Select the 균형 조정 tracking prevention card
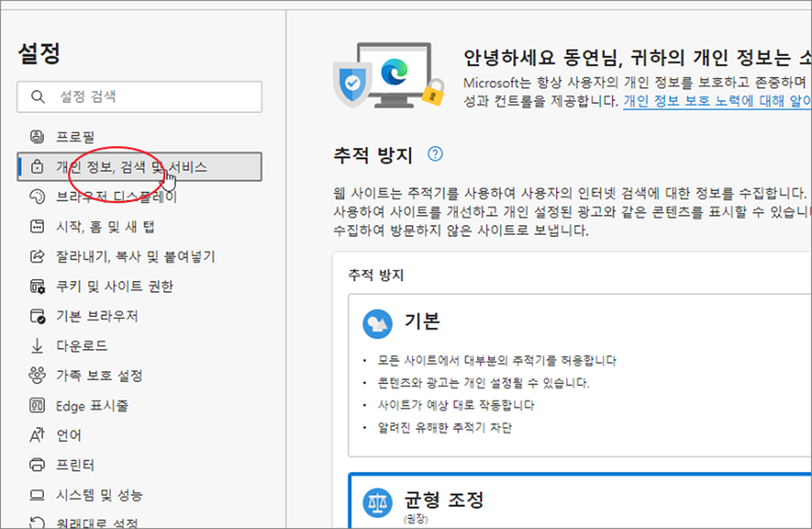Screen dimensions: 812x529 coord(579,500)
